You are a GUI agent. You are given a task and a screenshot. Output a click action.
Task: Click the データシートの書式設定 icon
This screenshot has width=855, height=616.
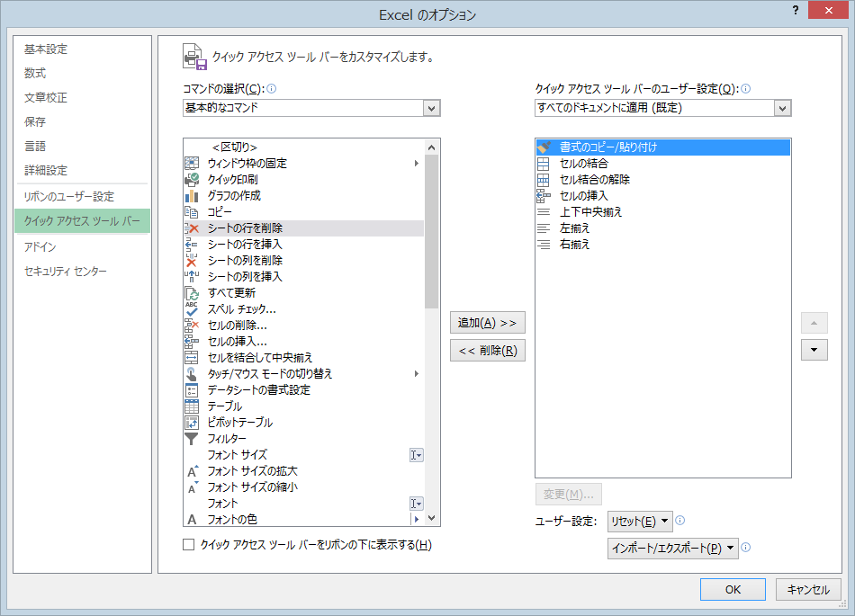click(192, 390)
